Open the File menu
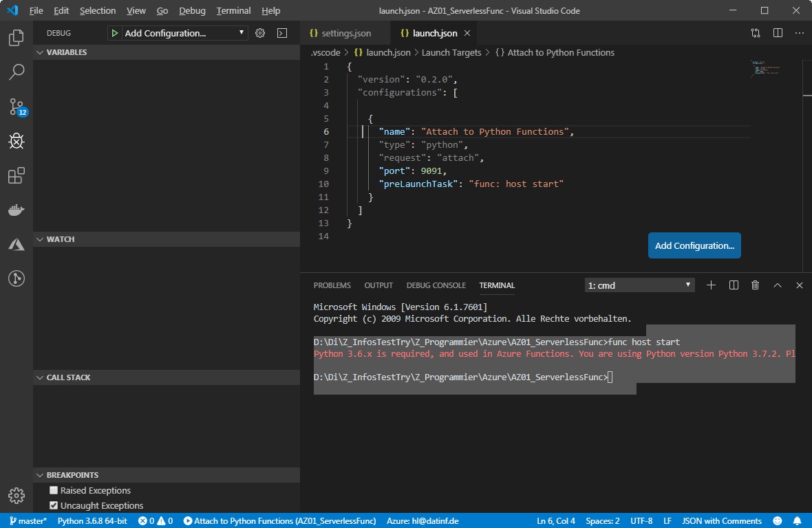Screen dimensions: 812x528 [36, 10]
